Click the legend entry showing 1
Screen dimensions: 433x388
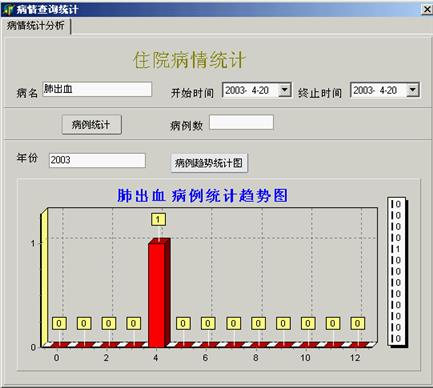(396, 249)
